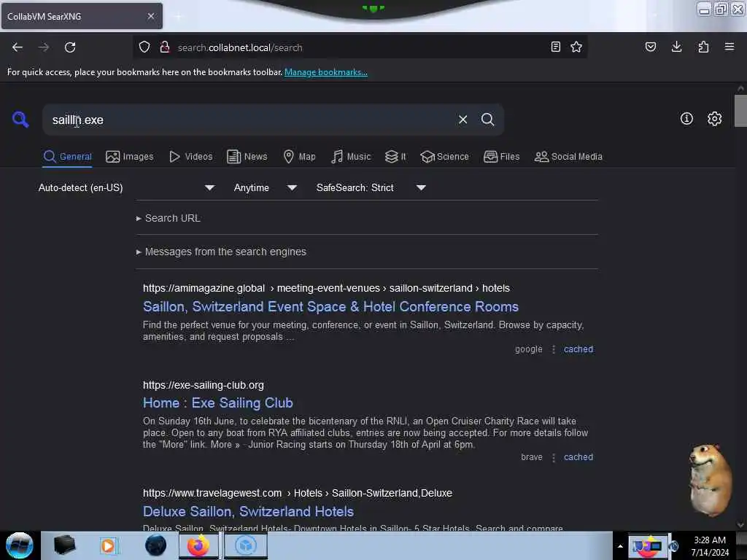Close the CollabVM SearXNG tab
The width and height of the screenshot is (747, 560).
pyautogui.click(x=151, y=16)
